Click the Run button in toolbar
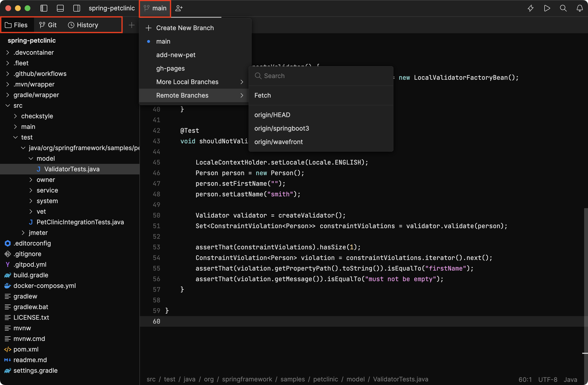 pos(546,8)
